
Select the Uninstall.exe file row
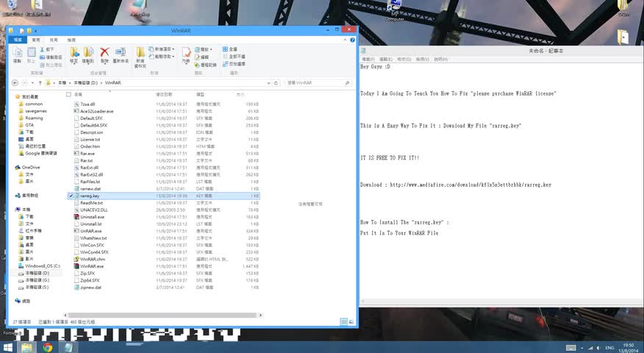coord(164,216)
